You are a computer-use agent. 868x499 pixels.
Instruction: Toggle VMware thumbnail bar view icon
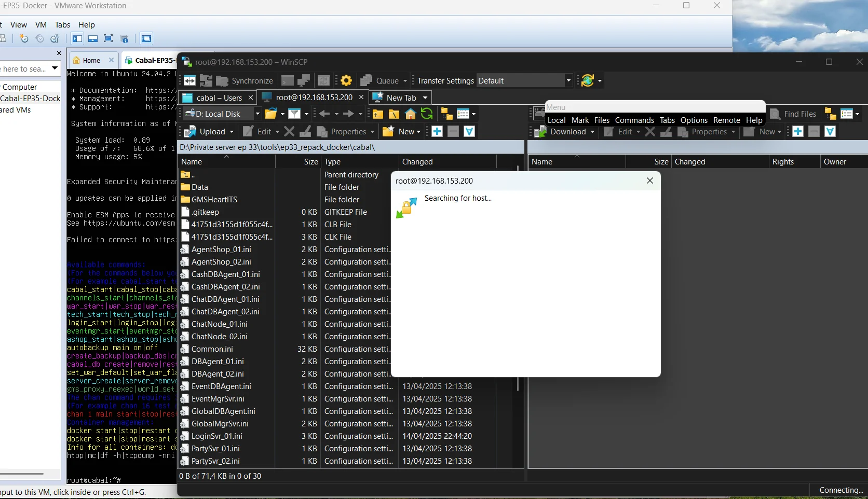93,38
